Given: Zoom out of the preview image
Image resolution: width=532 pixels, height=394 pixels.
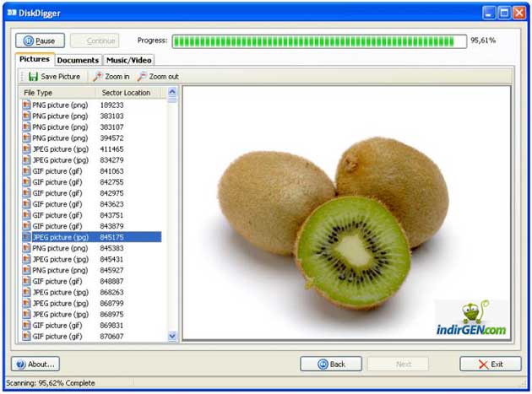Looking at the screenshot, I should pos(158,77).
